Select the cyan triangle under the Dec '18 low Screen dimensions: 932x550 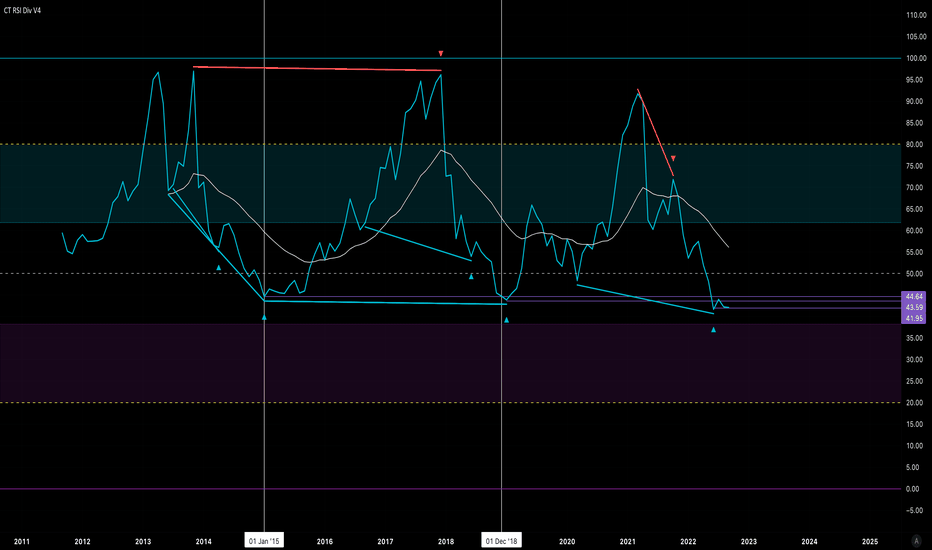[506, 320]
